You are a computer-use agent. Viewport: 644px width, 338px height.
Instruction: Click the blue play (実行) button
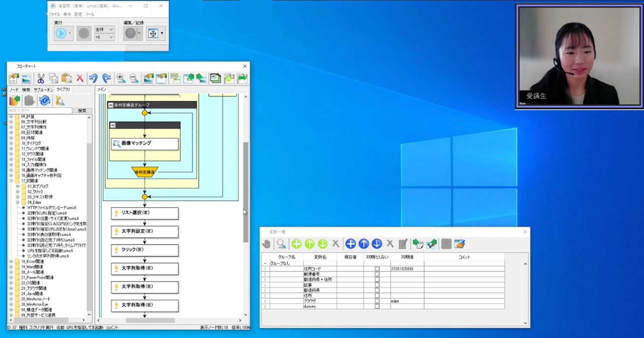[60, 33]
